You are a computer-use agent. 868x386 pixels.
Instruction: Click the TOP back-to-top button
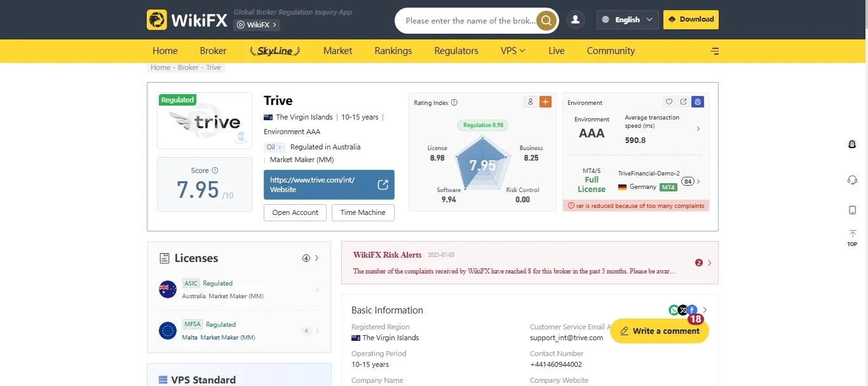(x=852, y=238)
